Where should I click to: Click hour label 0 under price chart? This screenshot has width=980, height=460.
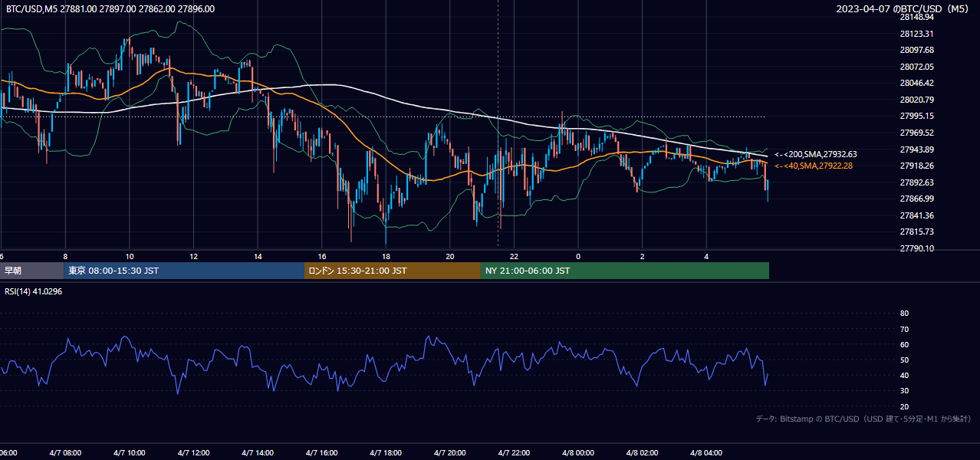click(578, 256)
